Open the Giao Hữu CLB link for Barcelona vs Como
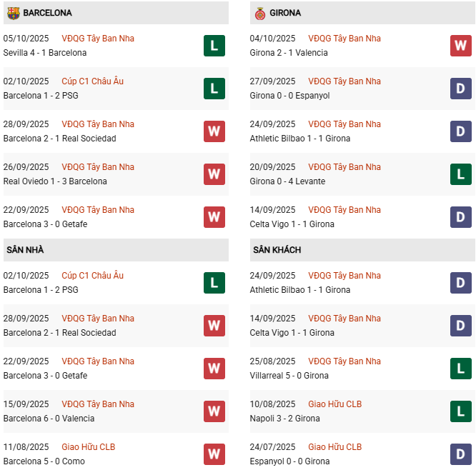 [x=88, y=447]
